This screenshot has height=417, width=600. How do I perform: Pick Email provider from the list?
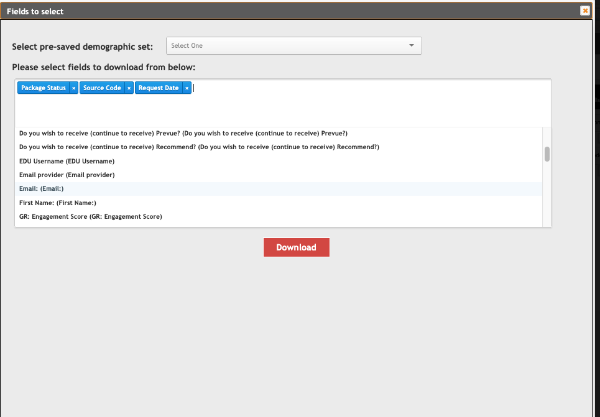(279, 175)
